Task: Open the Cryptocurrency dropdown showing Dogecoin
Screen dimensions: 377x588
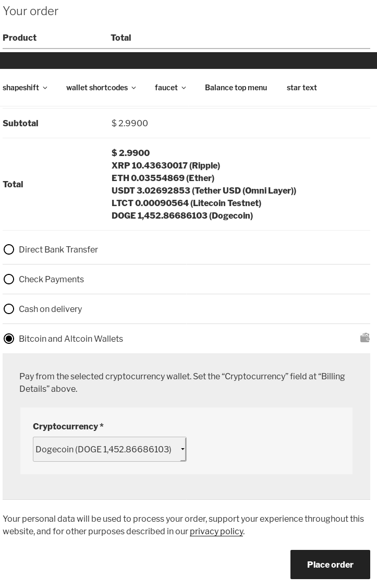Action: tap(110, 449)
